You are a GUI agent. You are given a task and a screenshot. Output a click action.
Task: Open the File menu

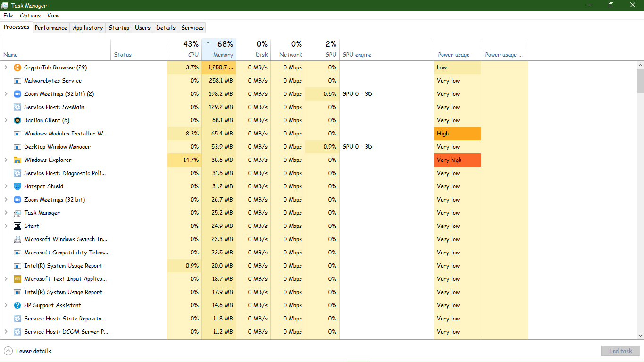[x=8, y=16]
